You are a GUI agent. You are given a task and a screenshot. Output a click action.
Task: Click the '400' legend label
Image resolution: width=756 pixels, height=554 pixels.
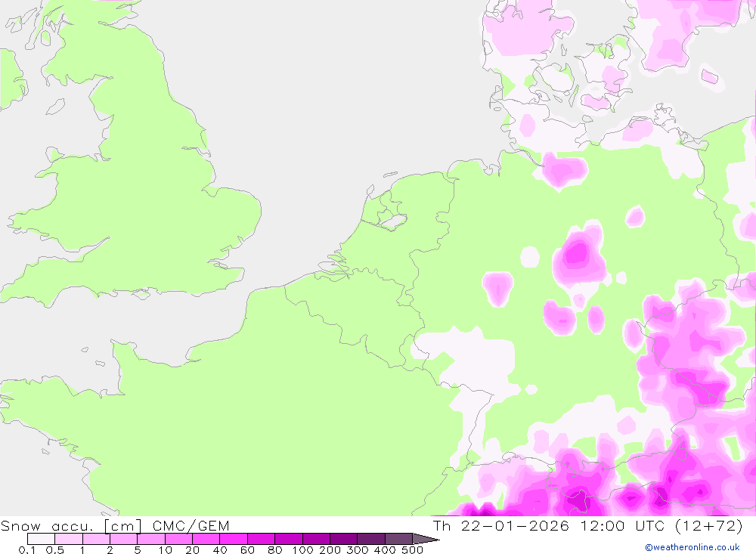pos(386,549)
